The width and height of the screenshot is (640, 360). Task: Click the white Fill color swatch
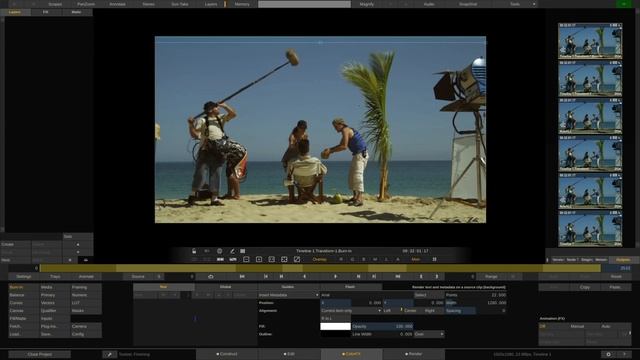tap(336, 326)
